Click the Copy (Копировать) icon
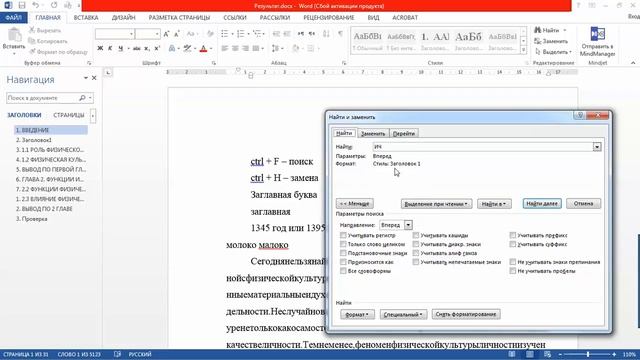This screenshot has width=640, height=360. (32, 41)
